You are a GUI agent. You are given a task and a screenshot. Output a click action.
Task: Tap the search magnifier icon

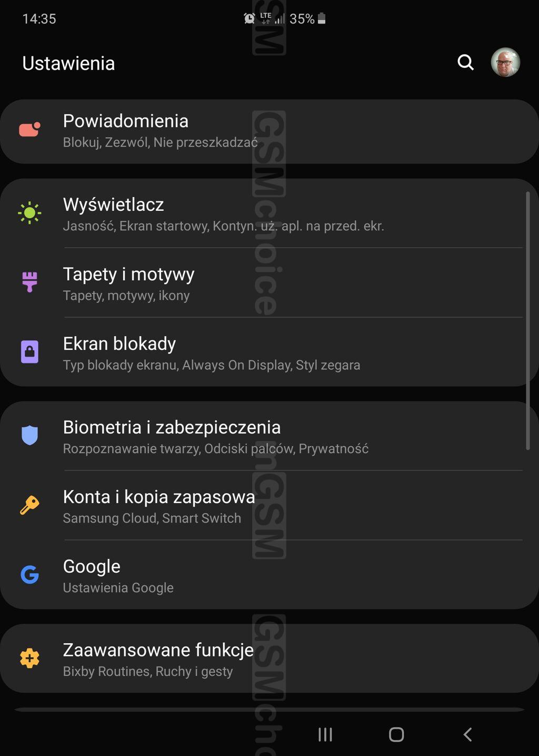tap(465, 63)
